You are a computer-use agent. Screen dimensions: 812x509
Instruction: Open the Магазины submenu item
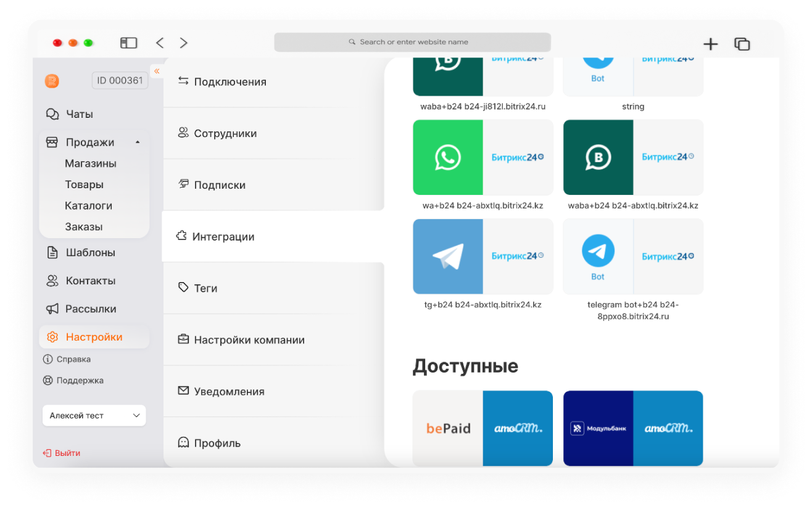91,163
